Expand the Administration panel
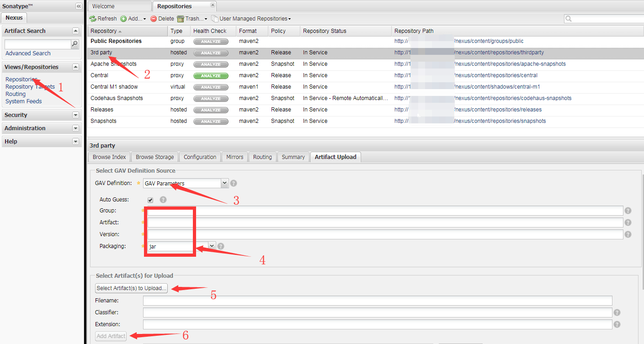This screenshot has height=344, width=644. [76, 128]
